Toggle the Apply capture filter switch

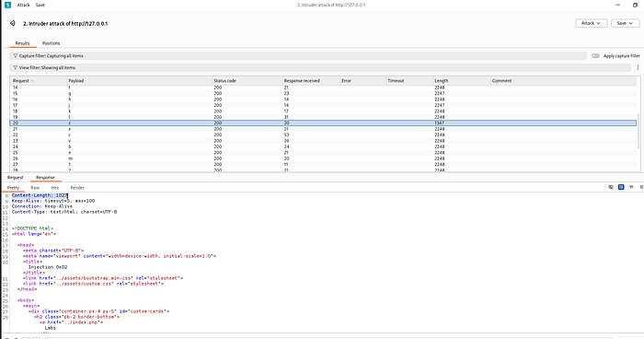(595, 56)
